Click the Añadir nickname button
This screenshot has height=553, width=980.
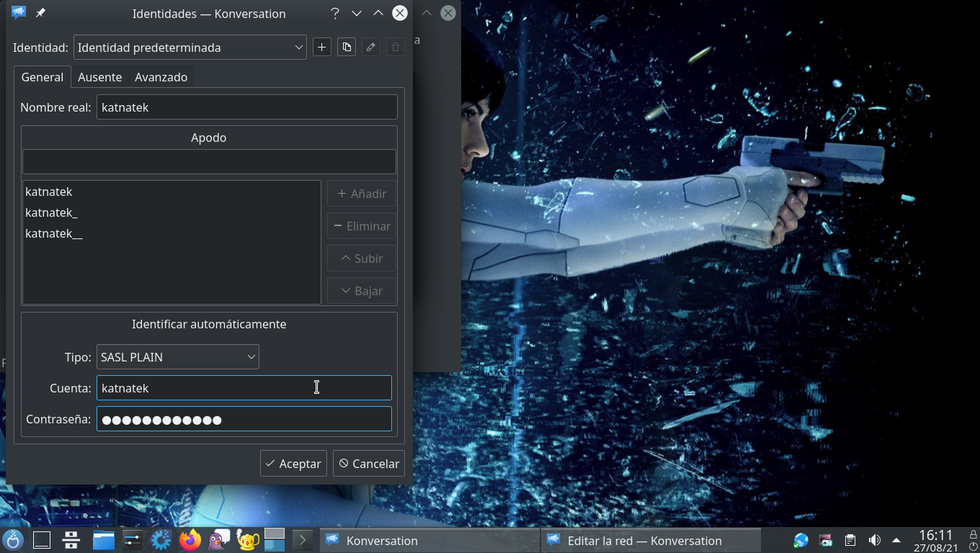click(x=362, y=194)
